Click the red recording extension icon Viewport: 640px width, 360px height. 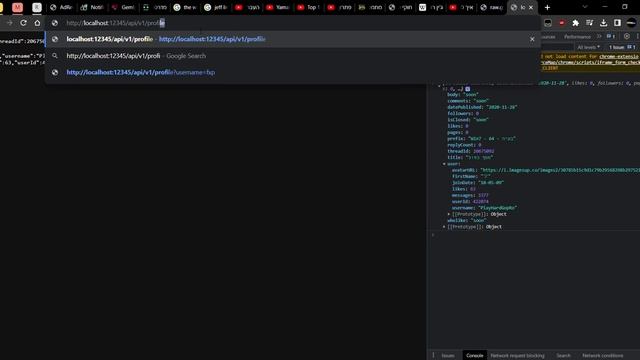click(x=562, y=23)
